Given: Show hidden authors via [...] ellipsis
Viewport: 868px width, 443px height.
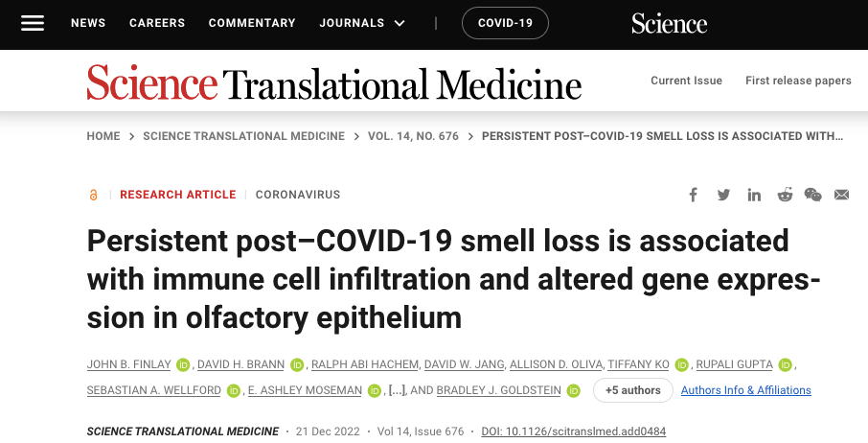Looking at the screenshot, I should [x=396, y=390].
